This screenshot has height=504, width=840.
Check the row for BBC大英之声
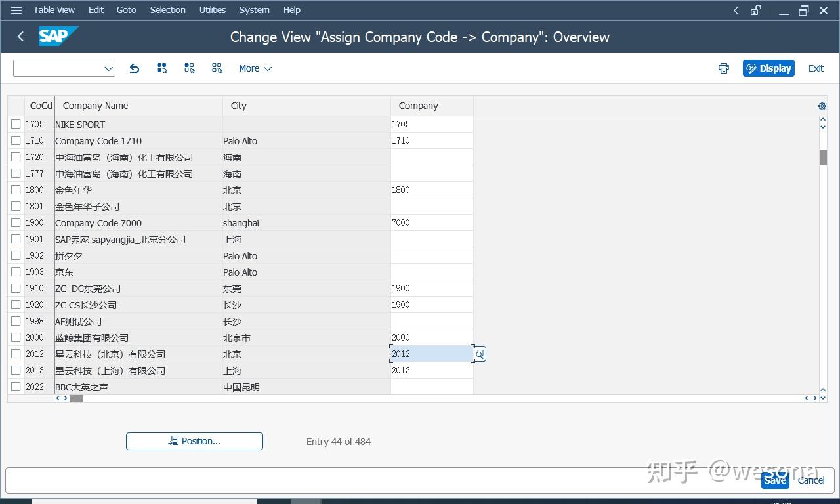coord(16,387)
